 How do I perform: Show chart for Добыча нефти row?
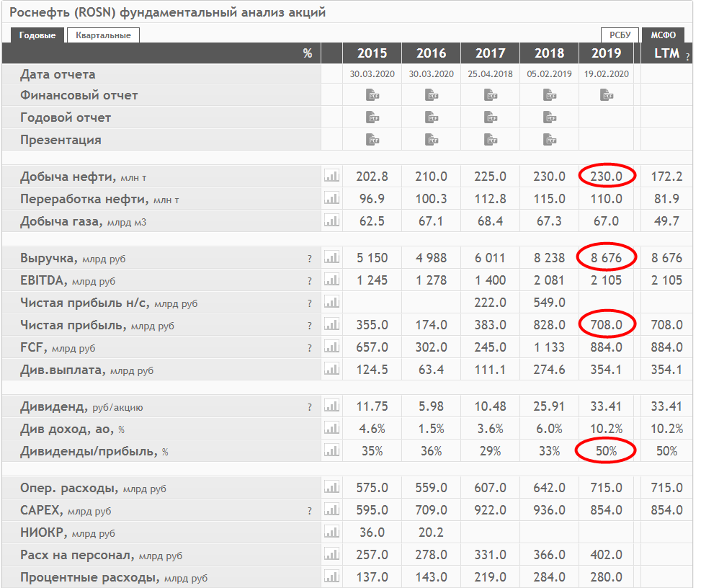click(331, 176)
